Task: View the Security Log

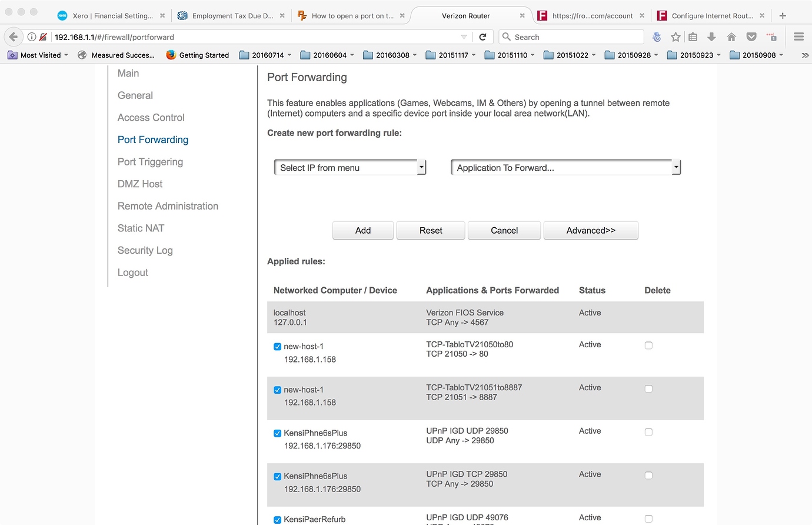Action: pos(145,250)
